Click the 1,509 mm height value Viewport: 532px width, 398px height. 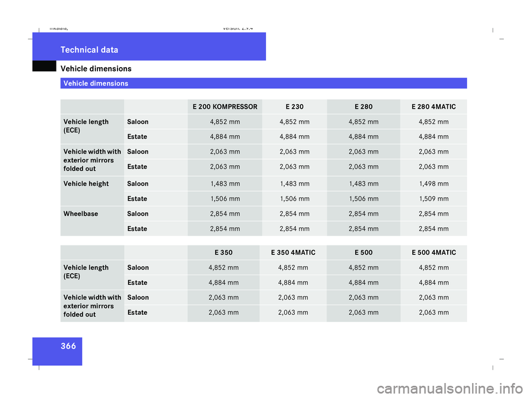433,198
